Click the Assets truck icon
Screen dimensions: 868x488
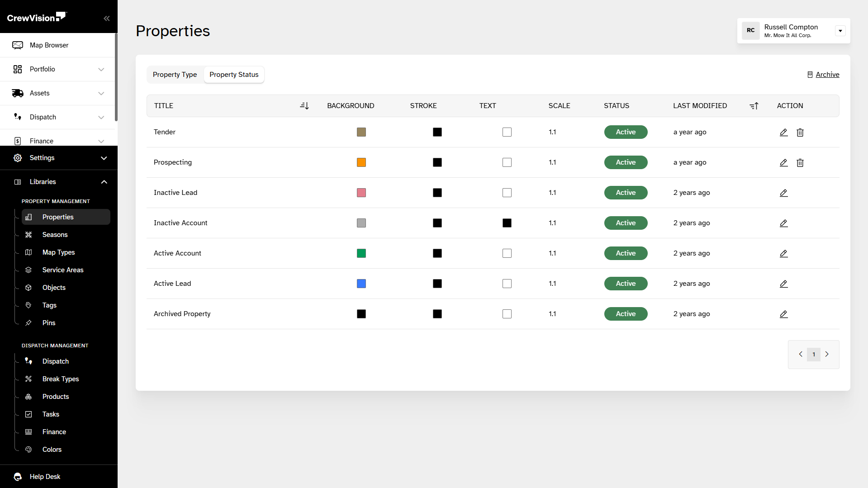pyautogui.click(x=18, y=93)
